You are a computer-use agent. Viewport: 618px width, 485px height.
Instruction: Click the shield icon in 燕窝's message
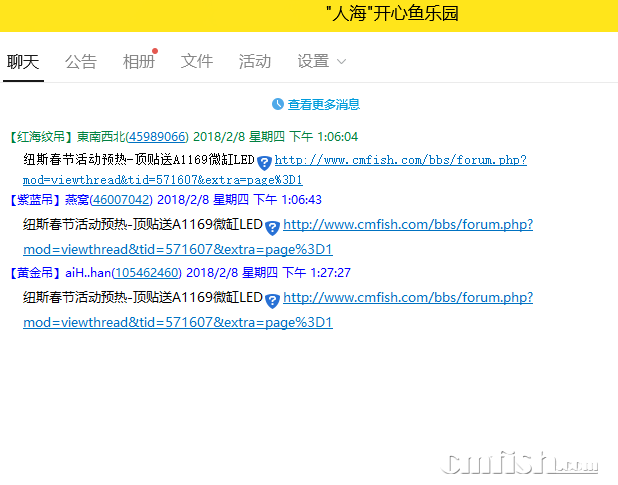click(272, 228)
